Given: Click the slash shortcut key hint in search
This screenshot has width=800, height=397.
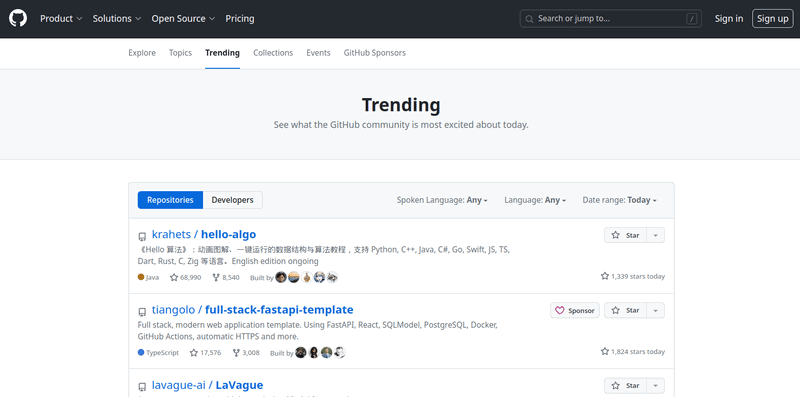Looking at the screenshot, I should pos(692,19).
